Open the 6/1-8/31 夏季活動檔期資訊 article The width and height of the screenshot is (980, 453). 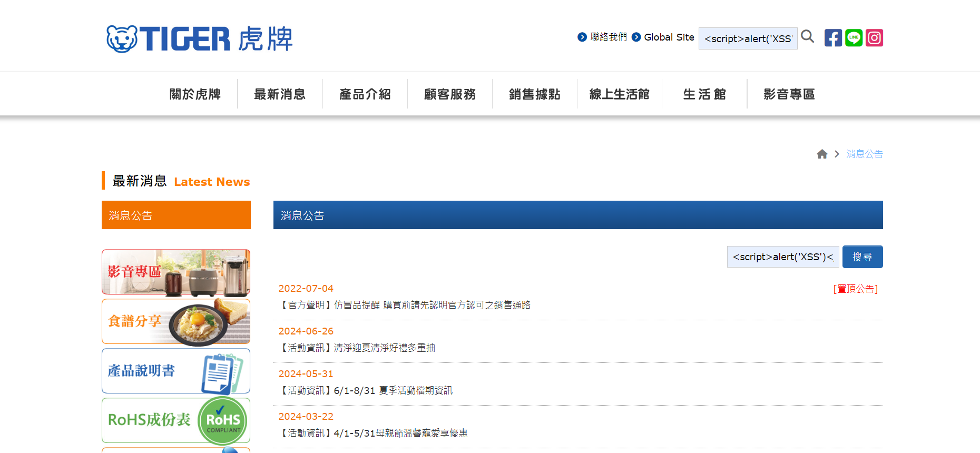(x=365, y=390)
